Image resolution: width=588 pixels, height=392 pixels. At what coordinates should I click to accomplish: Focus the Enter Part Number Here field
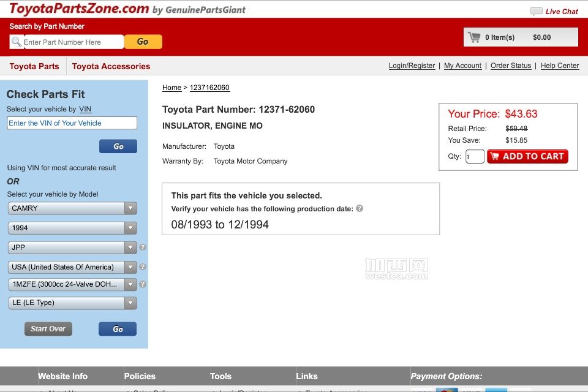tap(73, 42)
